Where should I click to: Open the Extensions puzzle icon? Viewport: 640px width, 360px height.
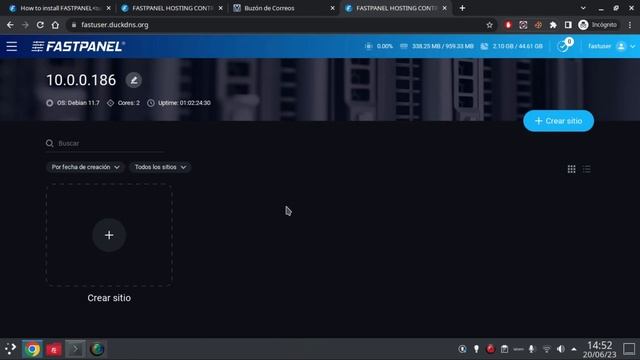point(553,25)
